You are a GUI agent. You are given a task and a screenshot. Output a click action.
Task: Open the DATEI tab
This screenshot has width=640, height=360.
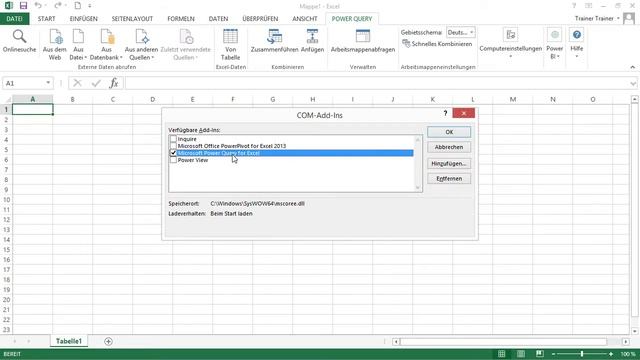pos(14,19)
